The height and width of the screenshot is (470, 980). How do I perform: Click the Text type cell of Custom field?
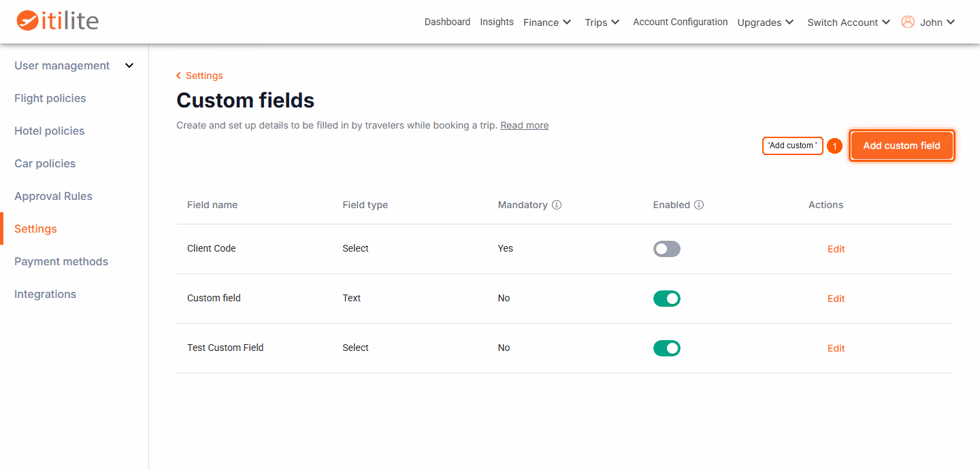click(x=352, y=298)
